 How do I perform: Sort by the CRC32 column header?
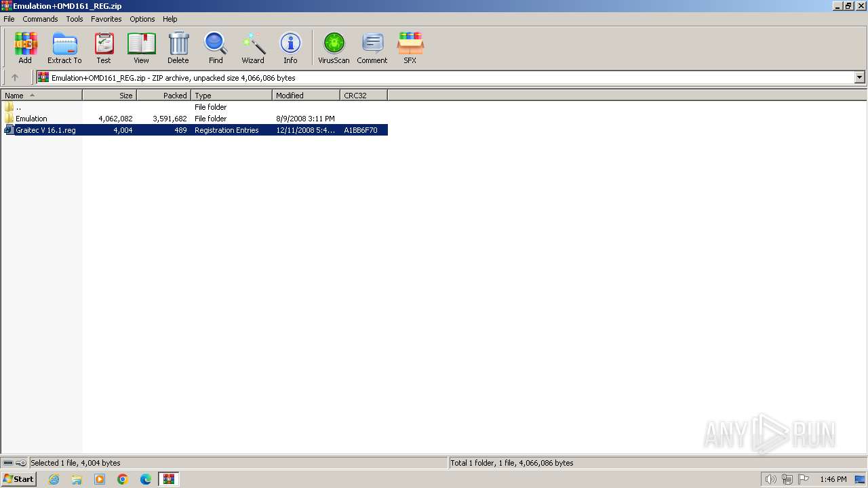(x=364, y=96)
